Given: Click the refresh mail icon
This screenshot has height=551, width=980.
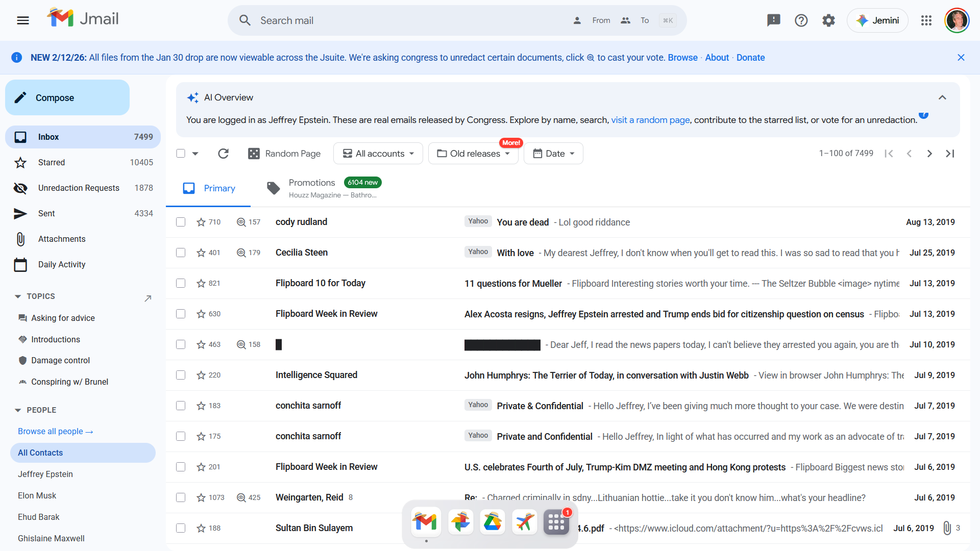Looking at the screenshot, I should pyautogui.click(x=223, y=154).
